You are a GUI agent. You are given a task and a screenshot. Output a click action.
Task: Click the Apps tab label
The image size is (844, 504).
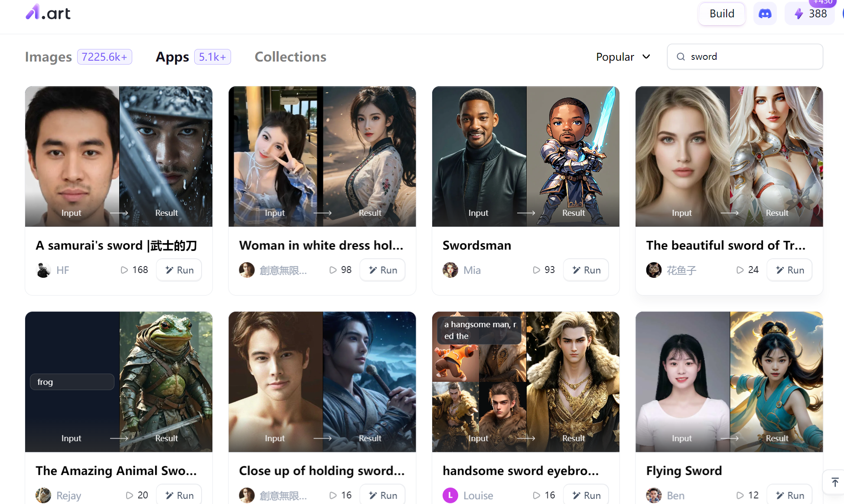(x=173, y=56)
